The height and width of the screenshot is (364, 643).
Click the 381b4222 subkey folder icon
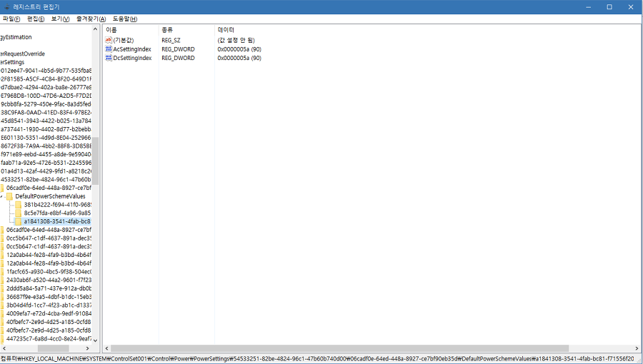coord(19,205)
